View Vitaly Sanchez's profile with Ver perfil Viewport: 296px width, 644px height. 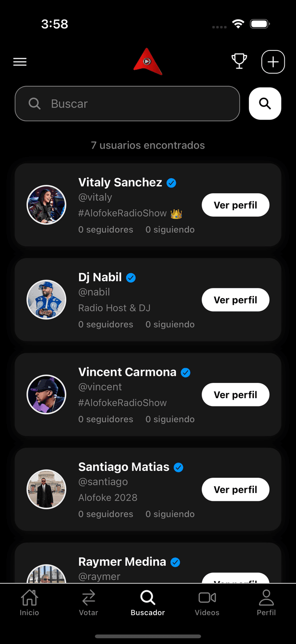point(235,205)
